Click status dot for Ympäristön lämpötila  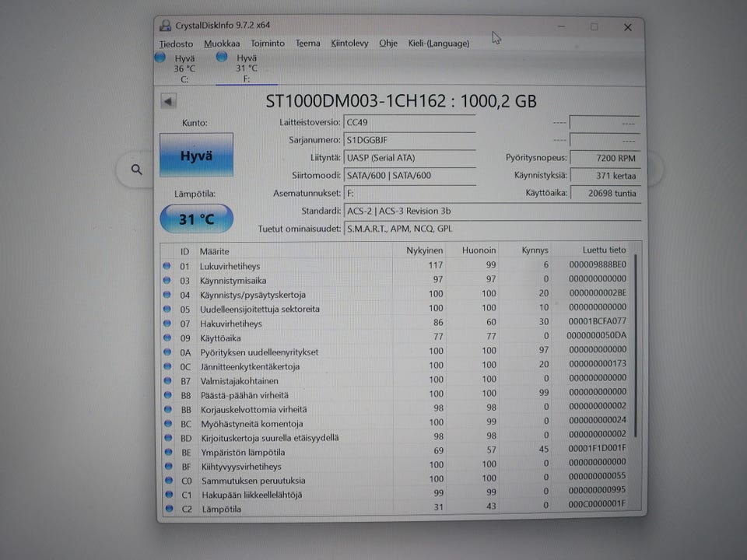click(168, 451)
